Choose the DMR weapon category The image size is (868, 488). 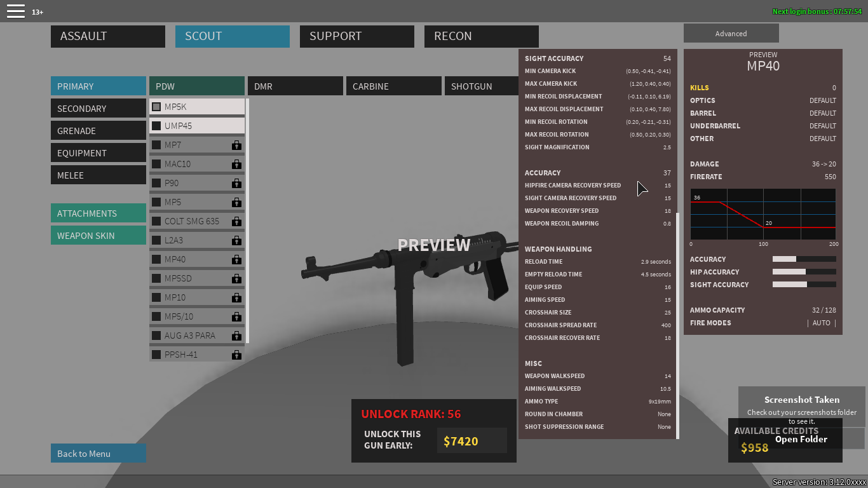click(295, 86)
